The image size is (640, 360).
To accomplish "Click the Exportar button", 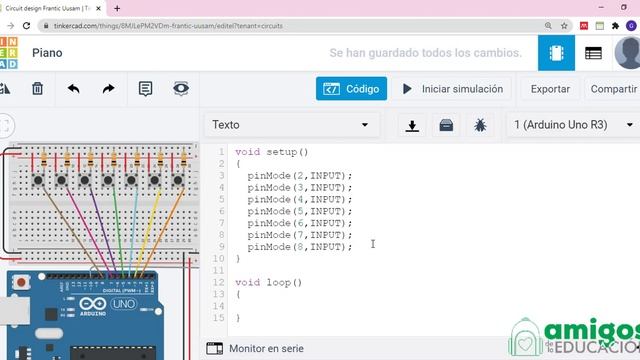I will [x=550, y=89].
